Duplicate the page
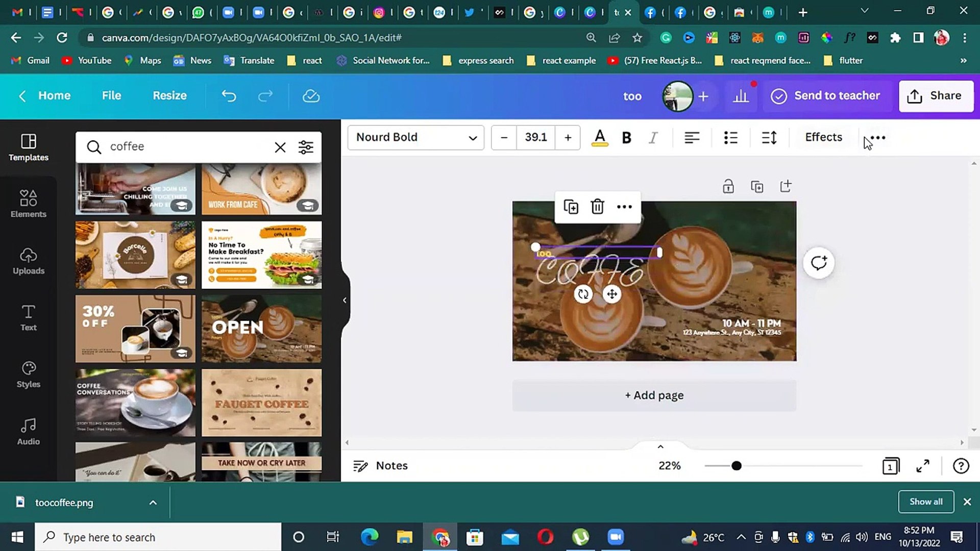The height and width of the screenshot is (551, 980). tap(757, 186)
